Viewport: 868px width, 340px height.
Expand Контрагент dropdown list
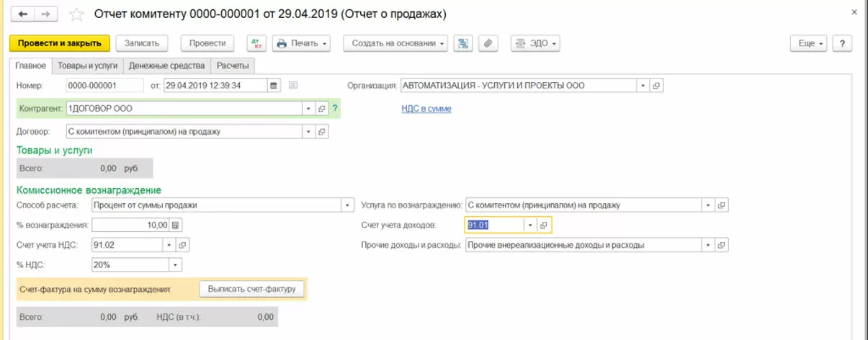(x=310, y=109)
